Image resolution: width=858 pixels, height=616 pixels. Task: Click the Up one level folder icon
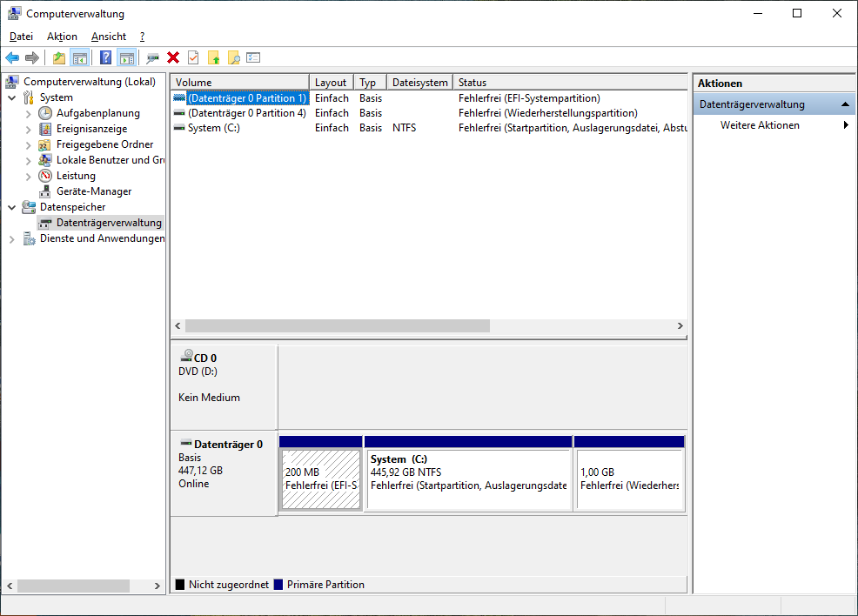pos(59,57)
